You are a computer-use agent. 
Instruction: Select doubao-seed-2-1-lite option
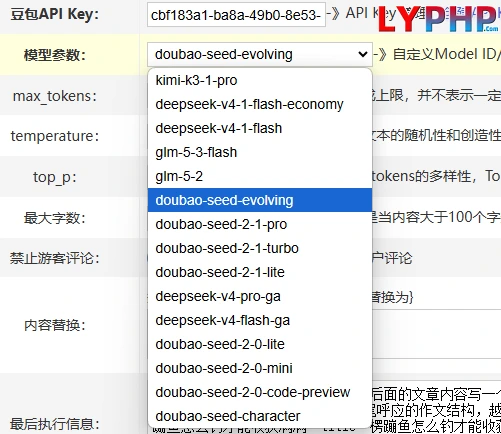260,272
